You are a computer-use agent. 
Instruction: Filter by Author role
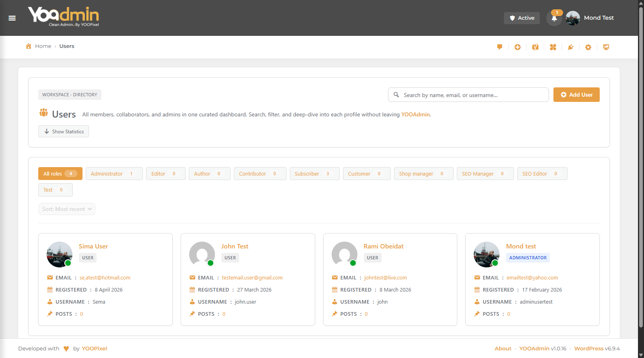(210, 174)
